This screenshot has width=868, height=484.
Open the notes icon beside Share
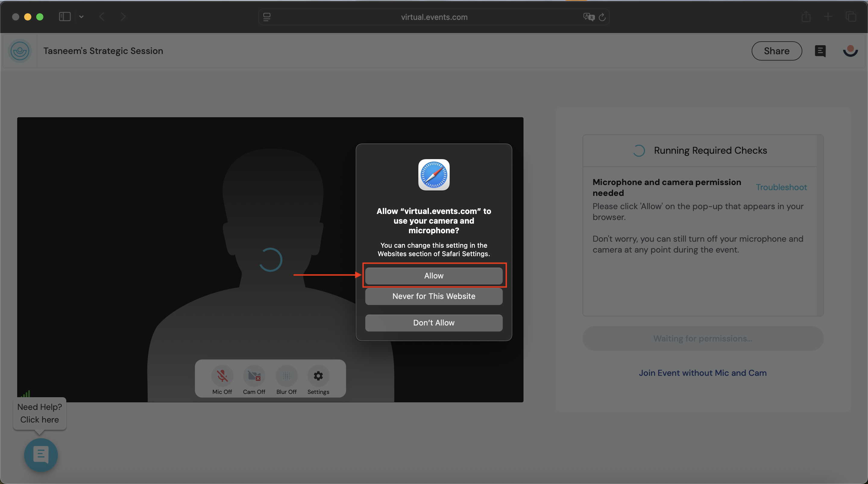tap(820, 51)
